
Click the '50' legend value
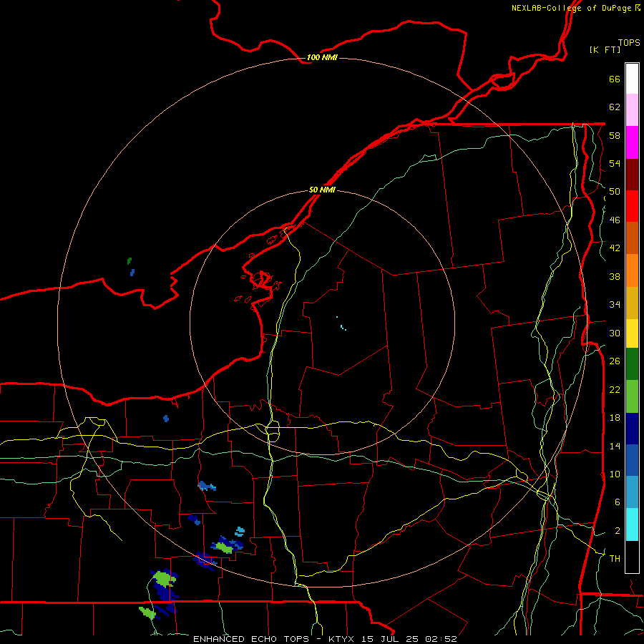pos(615,192)
